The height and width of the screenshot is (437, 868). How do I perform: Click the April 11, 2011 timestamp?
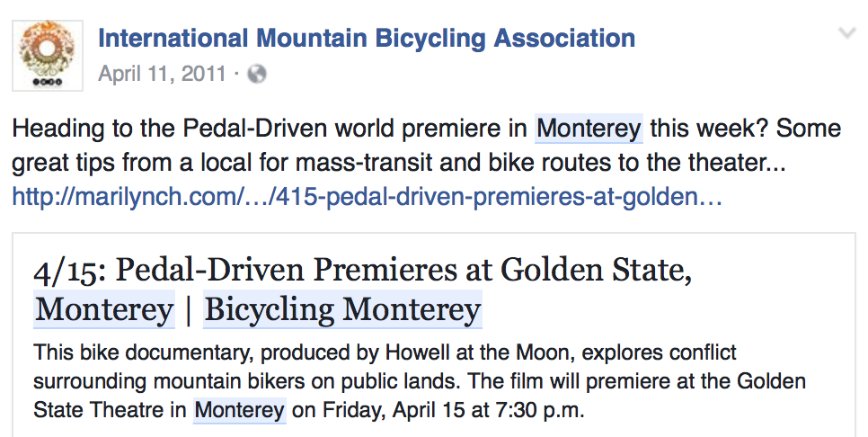click(162, 74)
